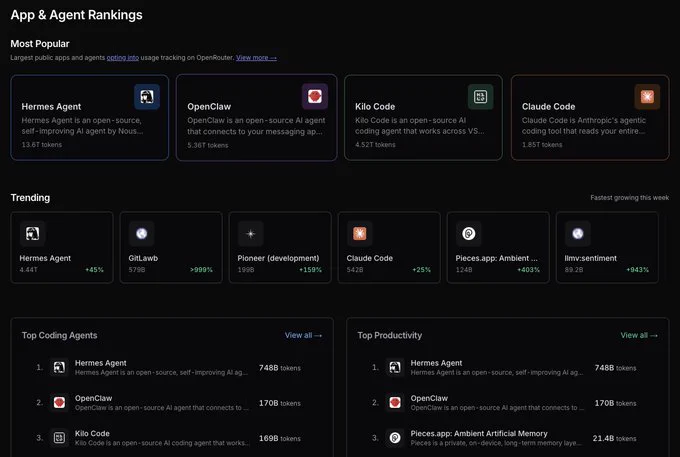The height and width of the screenshot is (457, 680).
Task: Select Pieces.app: Ambient name in Trending
Action: (497, 258)
